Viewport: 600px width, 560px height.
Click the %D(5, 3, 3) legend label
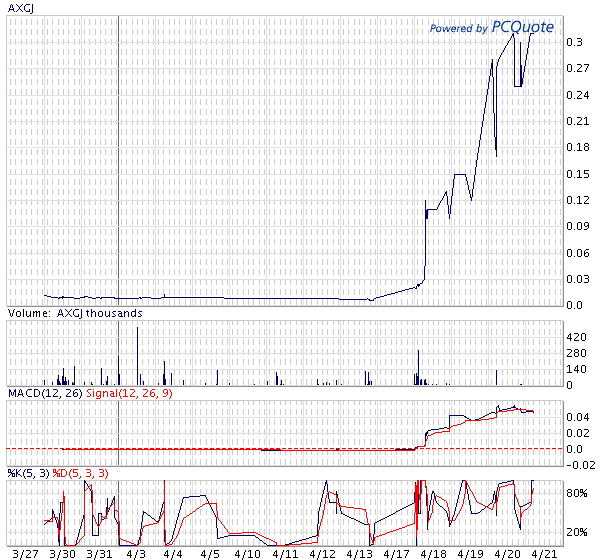click(x=80, y=473)
